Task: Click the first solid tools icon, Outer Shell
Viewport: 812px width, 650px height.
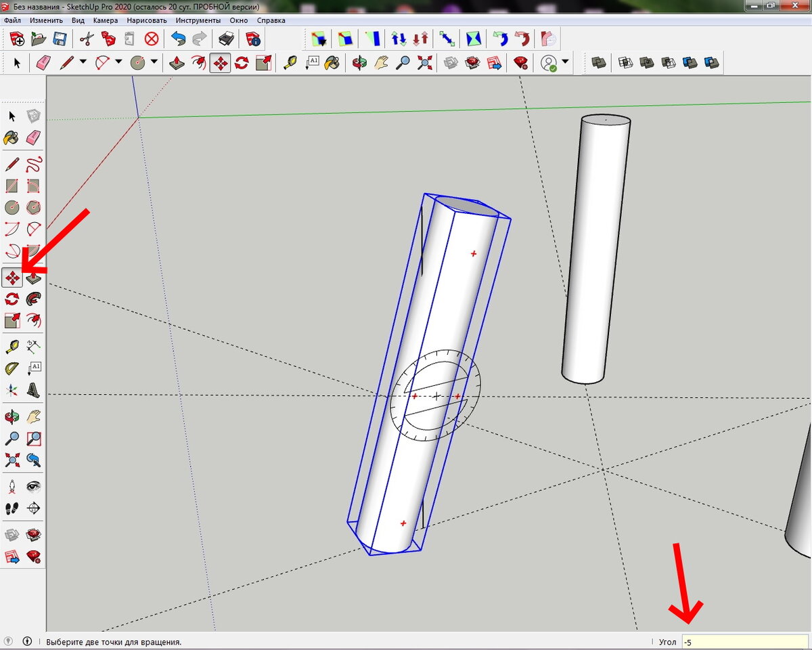Action: [598, 63]
